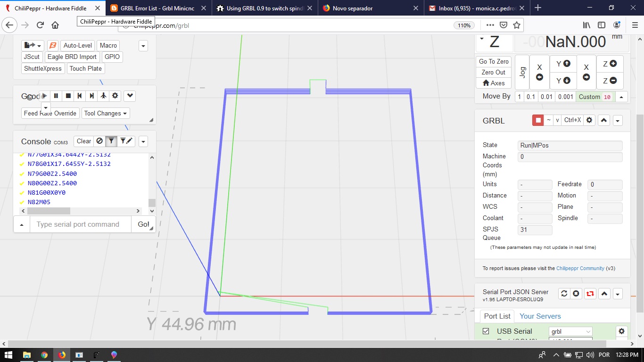Jog X axis right arrow
Screen dimensions: 644x362
pyautogui.click(x=586, y=72)
